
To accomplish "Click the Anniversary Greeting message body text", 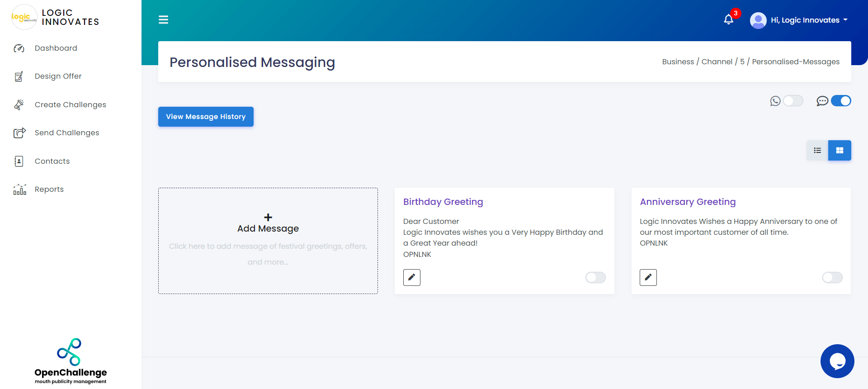I will (739, 232).
